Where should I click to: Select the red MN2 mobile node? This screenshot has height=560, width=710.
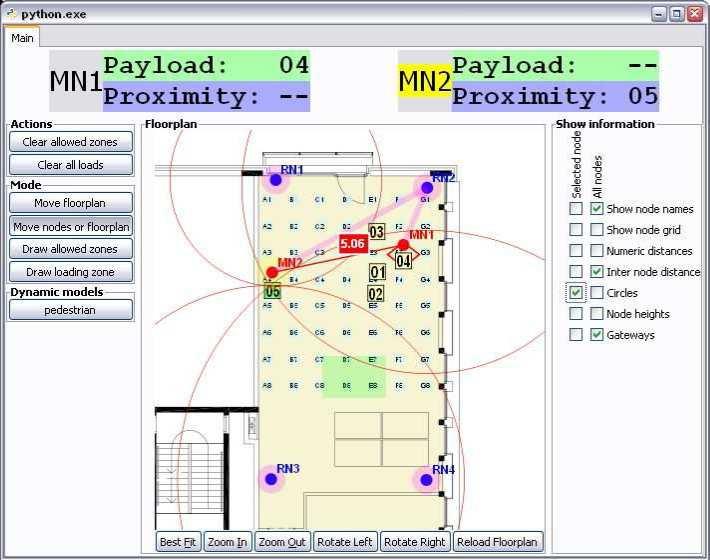pyautogui.click(x=272, y=272)
